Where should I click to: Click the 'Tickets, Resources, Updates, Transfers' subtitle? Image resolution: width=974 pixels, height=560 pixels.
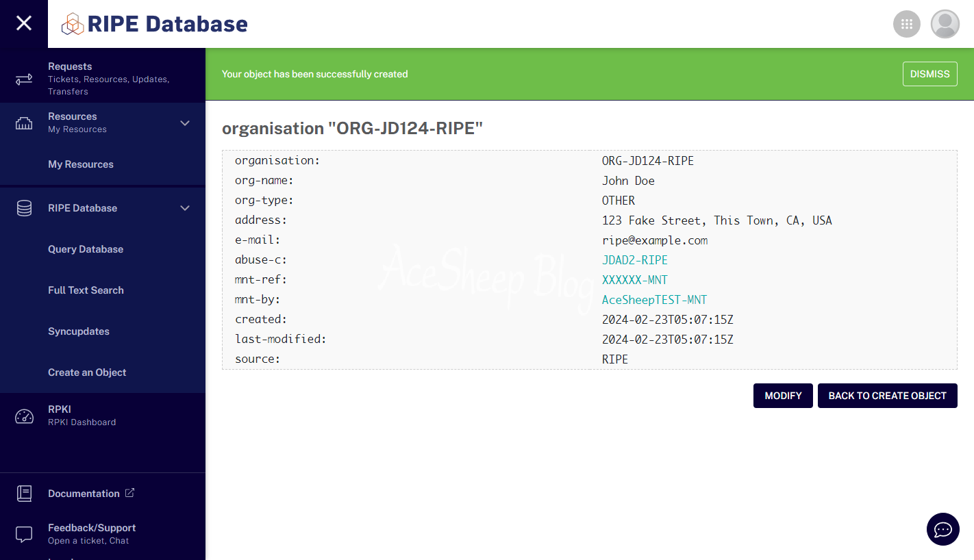pos(108,86)
